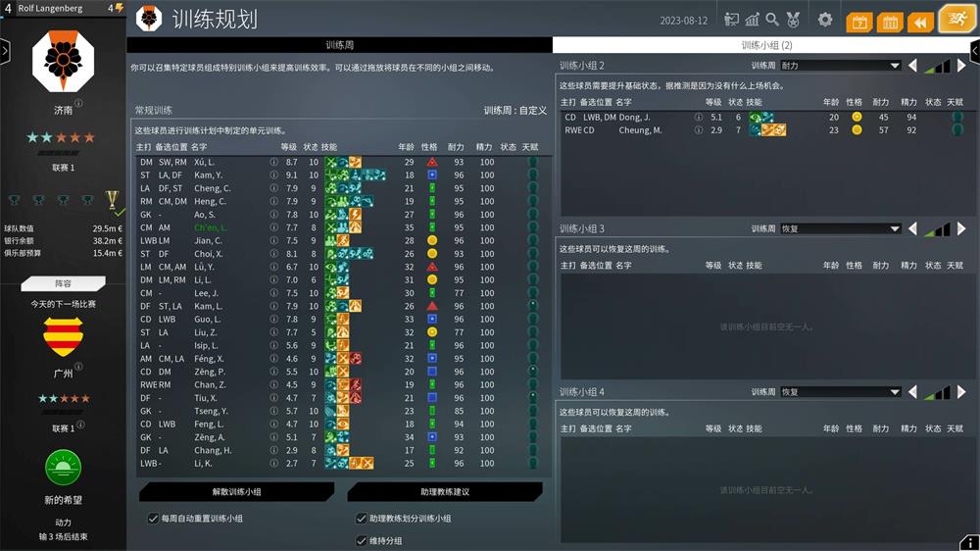This screenshot has width=980, height=551.
Task: Switch to the 训练周 tab
Action: (339, 45)
